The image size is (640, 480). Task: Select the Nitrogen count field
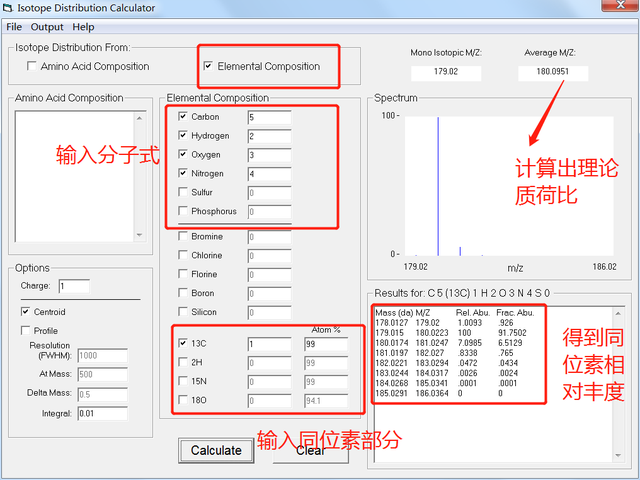[268, 174]
